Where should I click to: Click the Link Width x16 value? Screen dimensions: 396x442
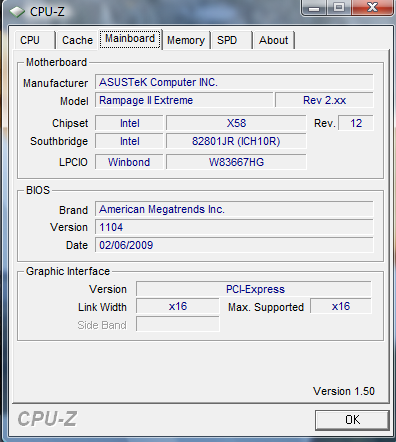coord(178,306)
